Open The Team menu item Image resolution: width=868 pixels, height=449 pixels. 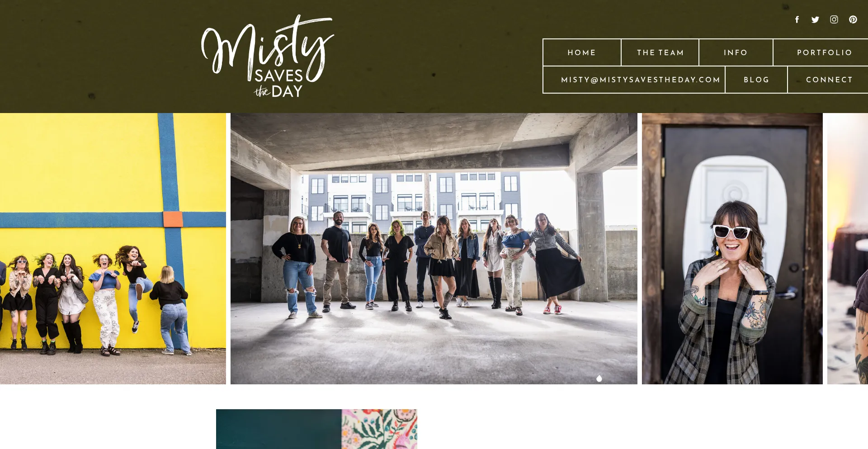[x=660, y=52]
